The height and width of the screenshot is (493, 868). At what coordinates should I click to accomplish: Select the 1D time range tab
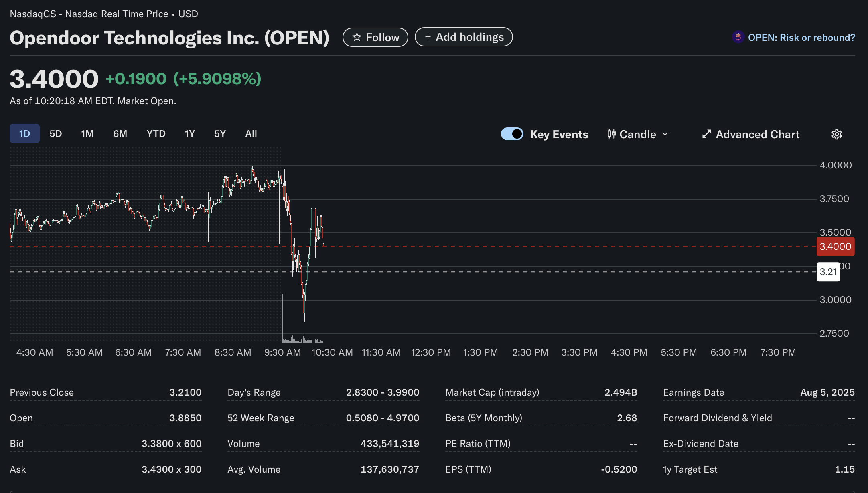(24, 133)
